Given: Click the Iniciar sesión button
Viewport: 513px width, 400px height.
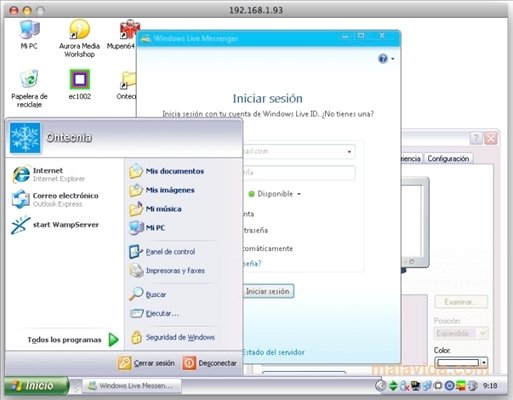Looking at the screenshot, I should (x=268, y=291).
